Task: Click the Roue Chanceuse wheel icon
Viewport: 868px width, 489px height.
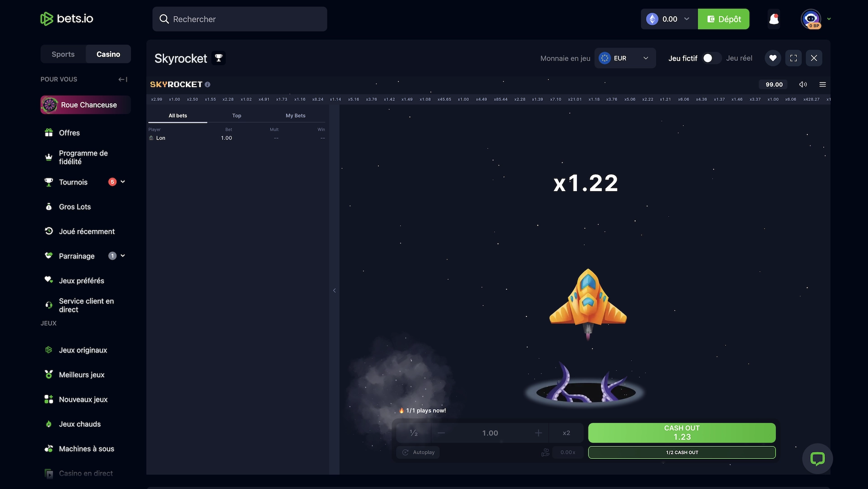Action: (x=50, y=104)
